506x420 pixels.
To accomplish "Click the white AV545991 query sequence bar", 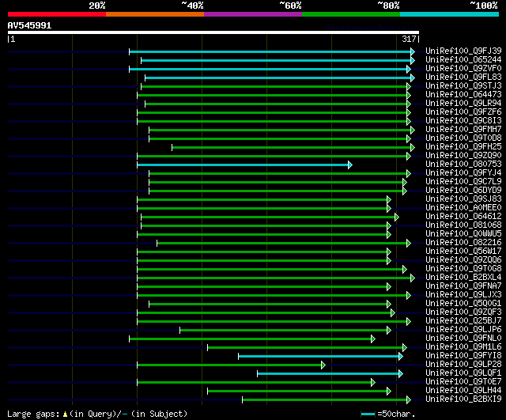I will [x=213, y=32].
